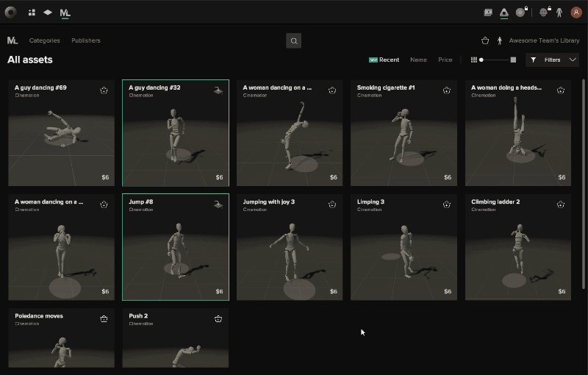
Task: Open the Categories menu
Action: coord(44,40)
